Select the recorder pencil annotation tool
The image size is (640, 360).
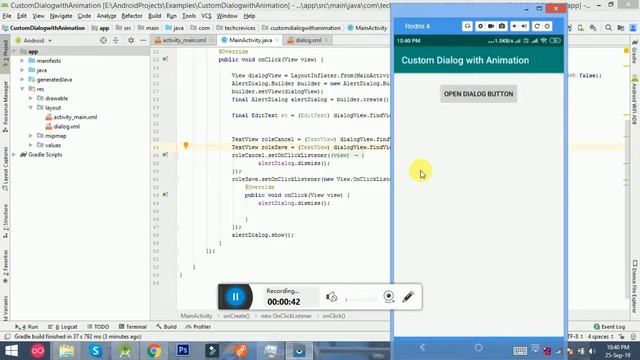tap(408, 297)
